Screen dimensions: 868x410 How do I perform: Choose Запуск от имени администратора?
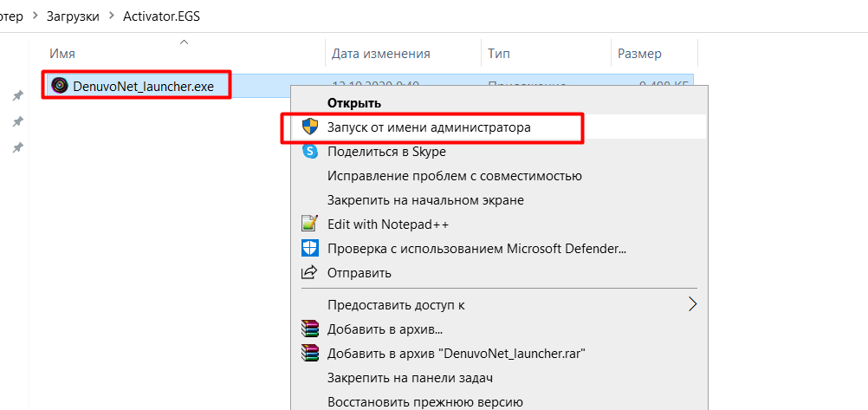click(428, 127)
